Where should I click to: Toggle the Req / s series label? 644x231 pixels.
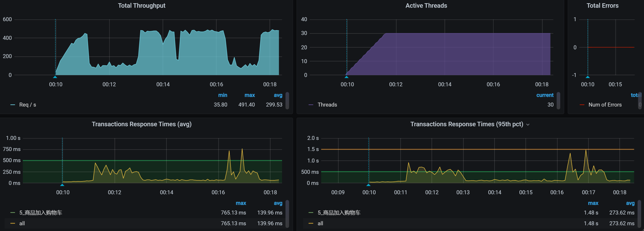click(x=28, y=105)
